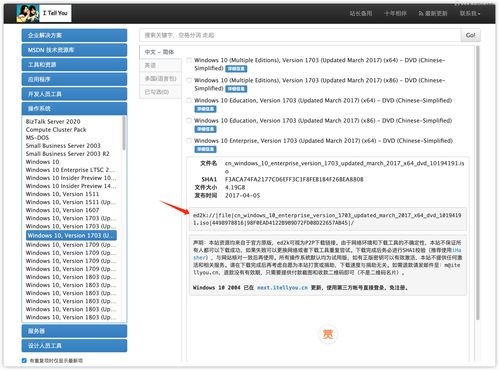This screenshot has width=499, height=370.
Task: Select Windows 10, Version 1511 (Up... entry
Action: (x=71, y=202)
